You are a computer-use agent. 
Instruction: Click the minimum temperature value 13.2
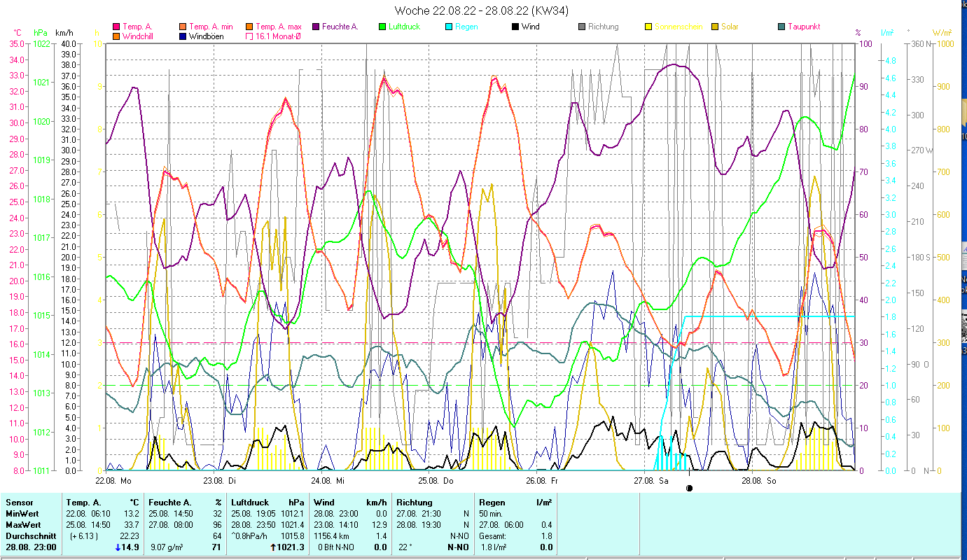click(132, 514)
